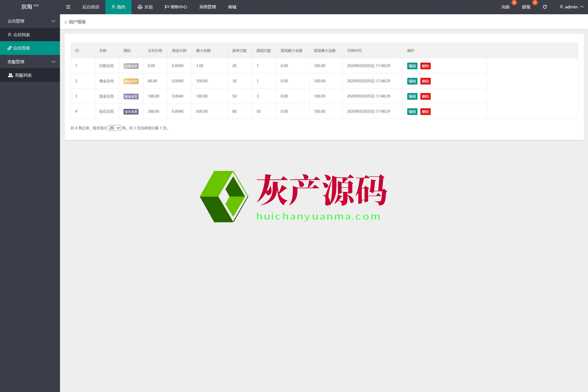Click the 铂金会员 level badge icon

(131, 96)
